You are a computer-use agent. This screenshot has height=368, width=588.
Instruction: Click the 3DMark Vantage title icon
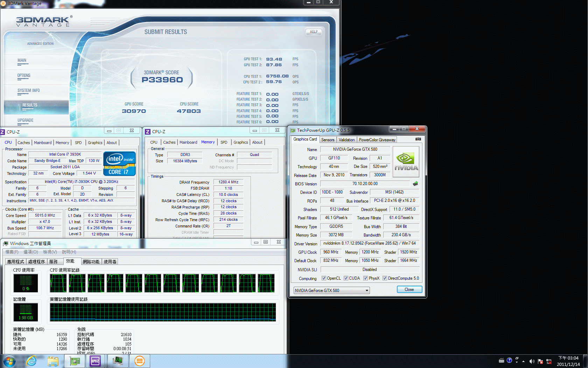click(x=3, y=4)
